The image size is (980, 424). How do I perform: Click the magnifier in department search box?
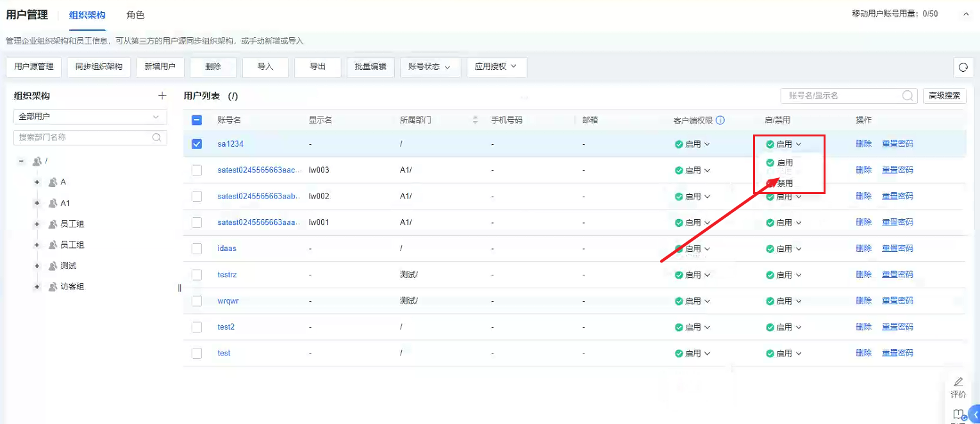pos(157,137)
